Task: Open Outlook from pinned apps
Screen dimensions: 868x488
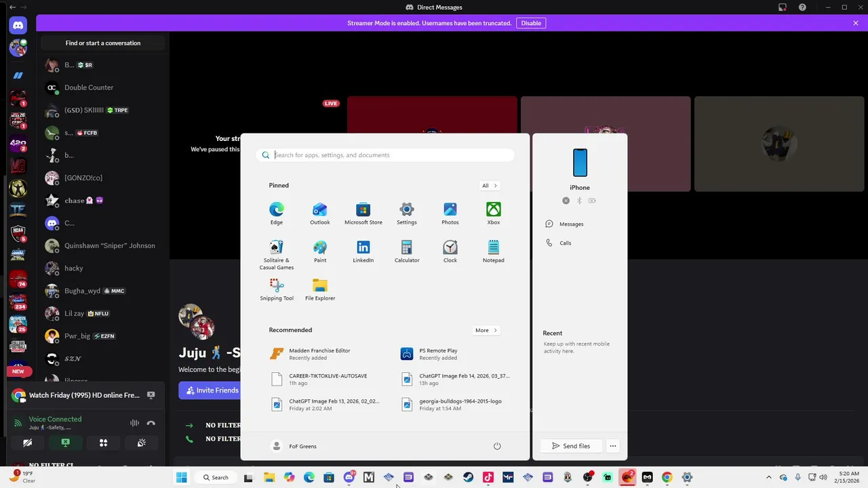Action: click(x=320, y=213)
